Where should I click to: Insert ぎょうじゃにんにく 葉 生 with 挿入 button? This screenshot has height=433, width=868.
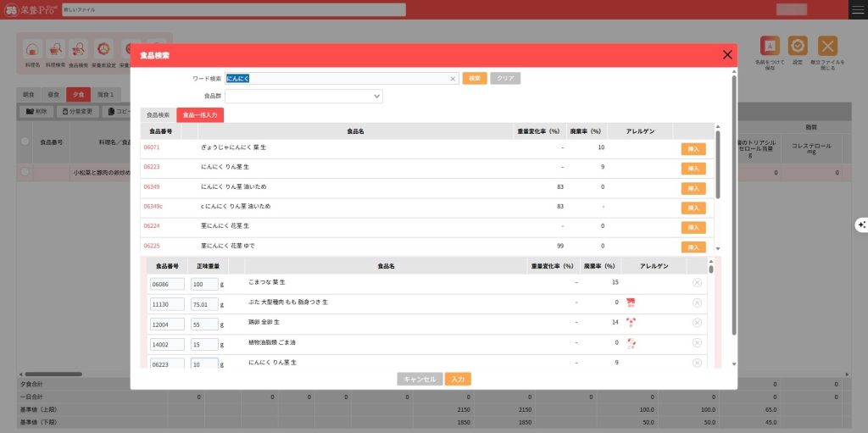click(693, 148)
